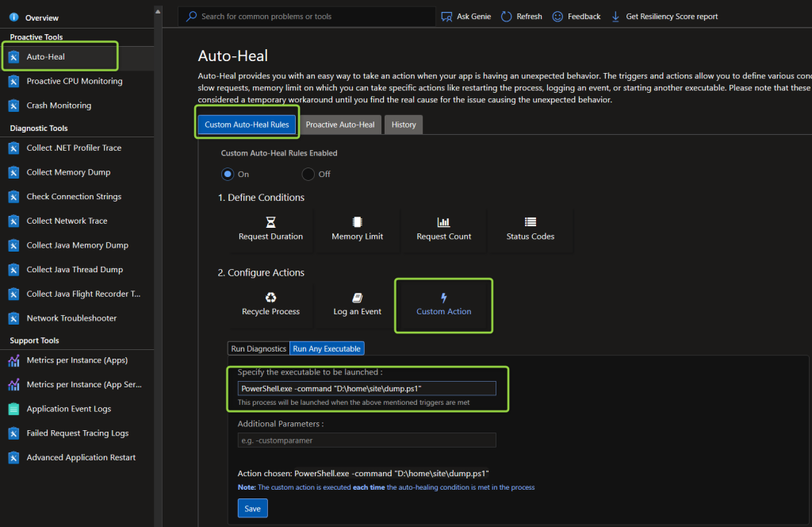Open the History tab
This screenshot has height=527, width=812.
404,125
